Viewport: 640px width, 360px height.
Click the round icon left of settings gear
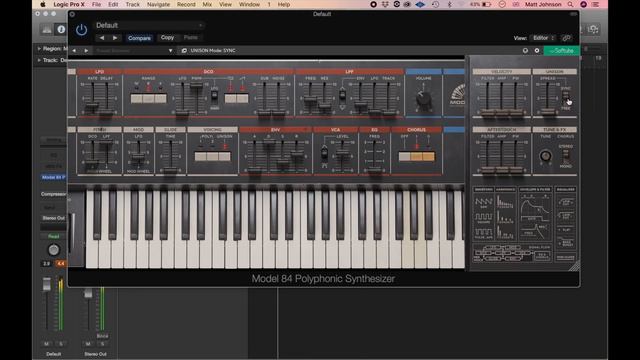click(525, 51)
